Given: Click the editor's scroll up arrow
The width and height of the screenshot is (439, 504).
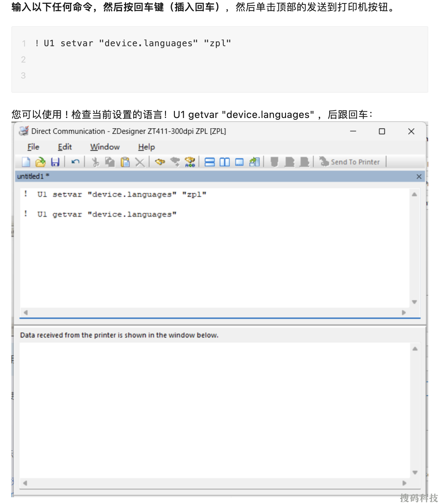Looking at the screenshot, I should coord(414,194).
